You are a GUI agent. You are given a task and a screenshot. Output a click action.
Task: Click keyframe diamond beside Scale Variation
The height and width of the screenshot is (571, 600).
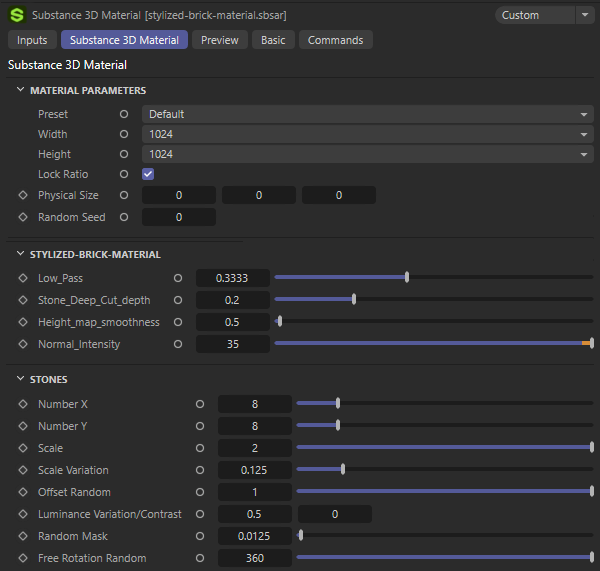(23, 470)
